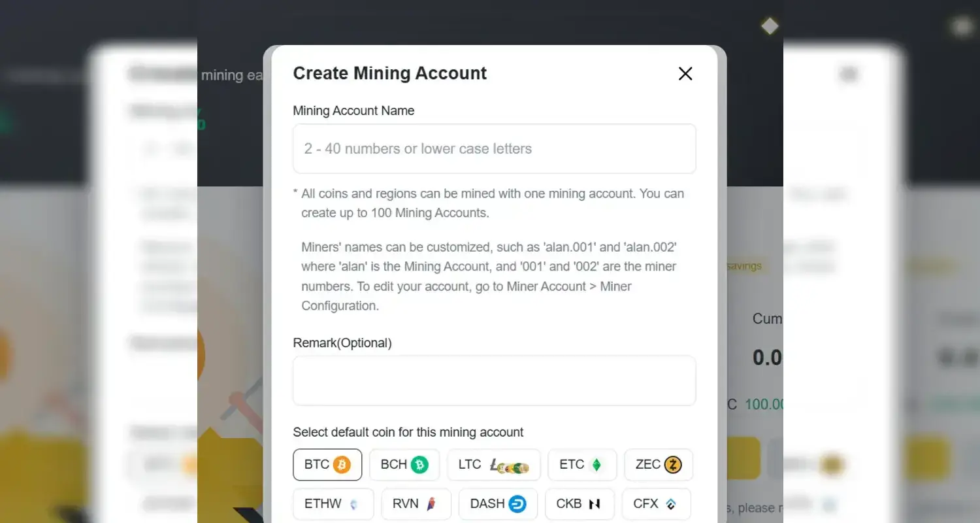
Task: Select the CKB coin option
Action: tap(579, 503)
